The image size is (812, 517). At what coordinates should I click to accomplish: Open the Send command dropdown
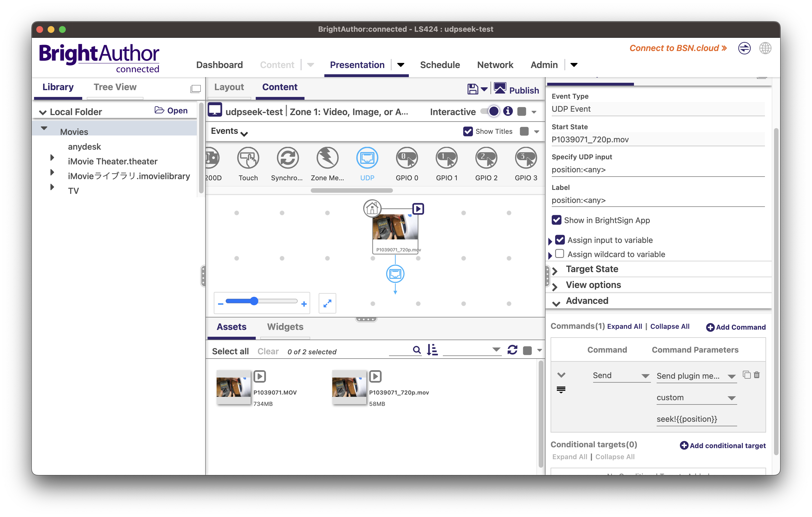tap(621, 376)
